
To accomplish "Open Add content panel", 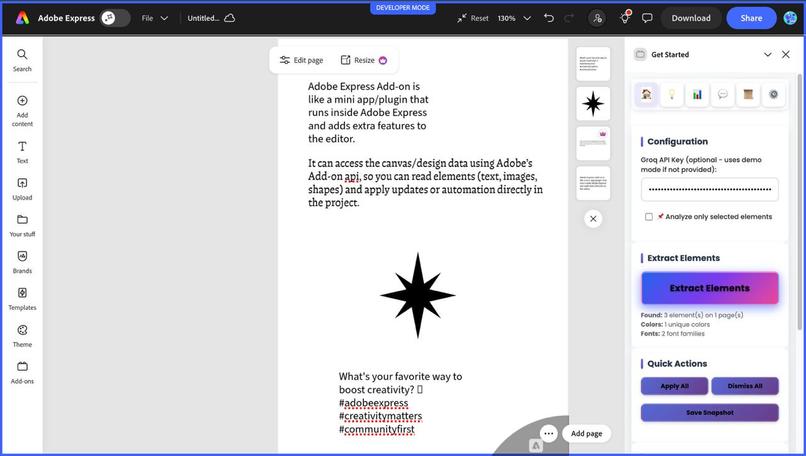I will click(x=22, y=111).
